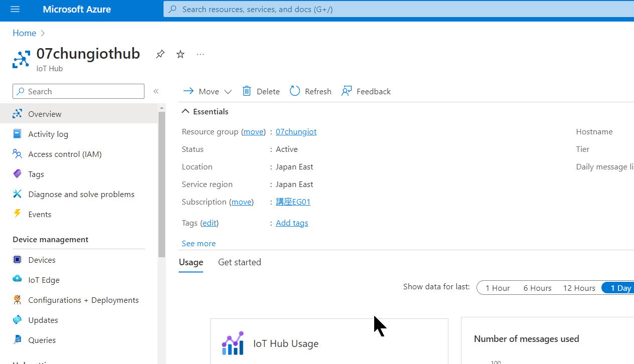This screenshot has height=364, width=634.
Task: Switch to the Get started tab
Action: (x=240, y=262)
